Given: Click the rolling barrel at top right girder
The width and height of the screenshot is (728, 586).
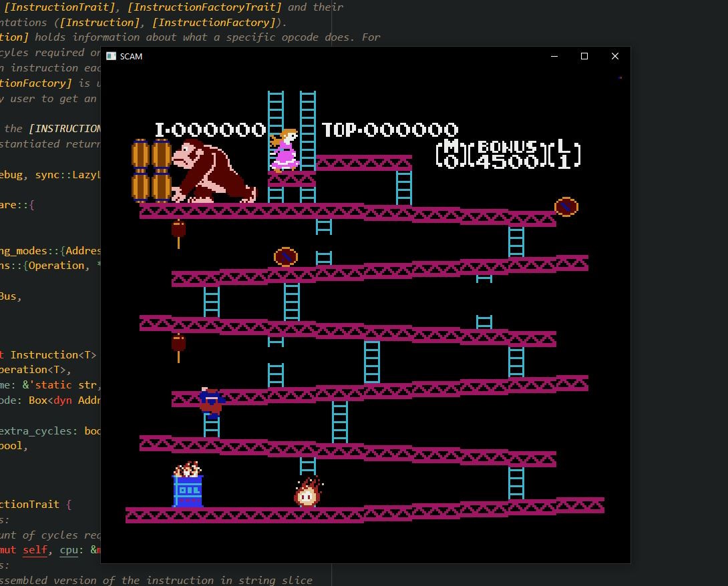Looking at the screenshot, I should 566,206.
